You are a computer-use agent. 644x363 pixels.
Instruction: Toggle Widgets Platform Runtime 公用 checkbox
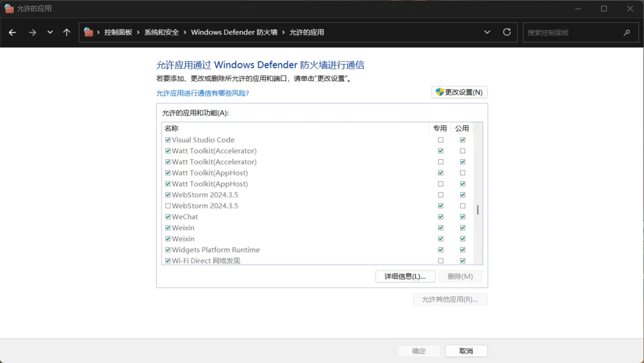463,250
